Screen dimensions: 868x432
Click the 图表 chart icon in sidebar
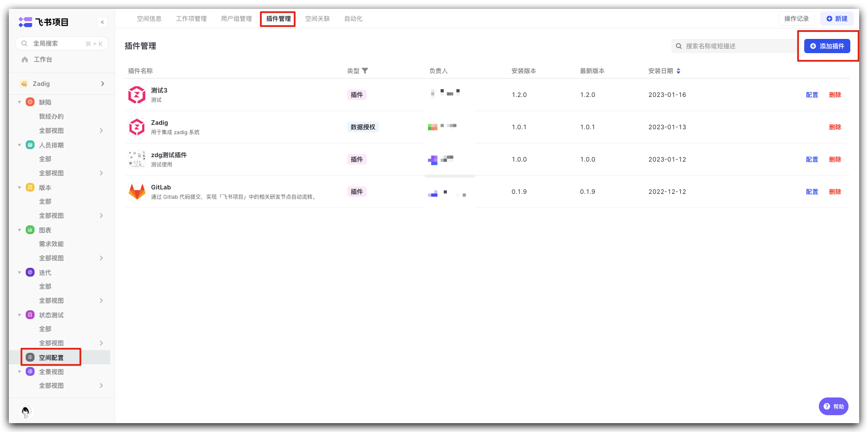tap(30, 230)
